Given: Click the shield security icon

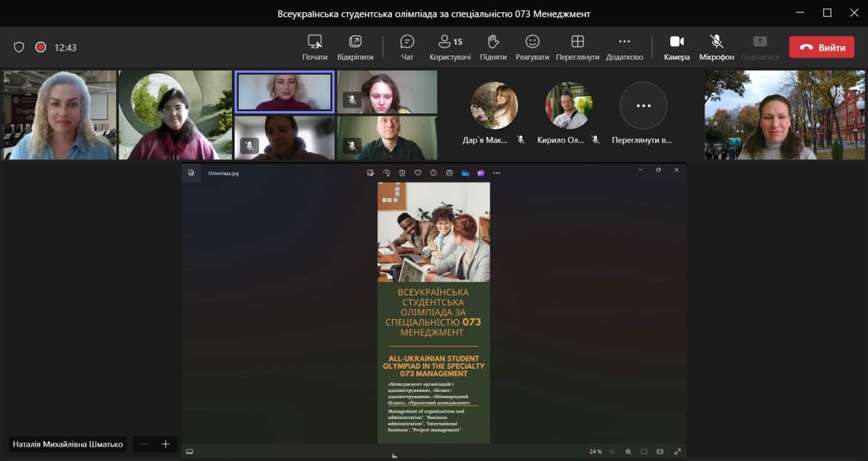Looking at the screenshot, I should 19,47.
